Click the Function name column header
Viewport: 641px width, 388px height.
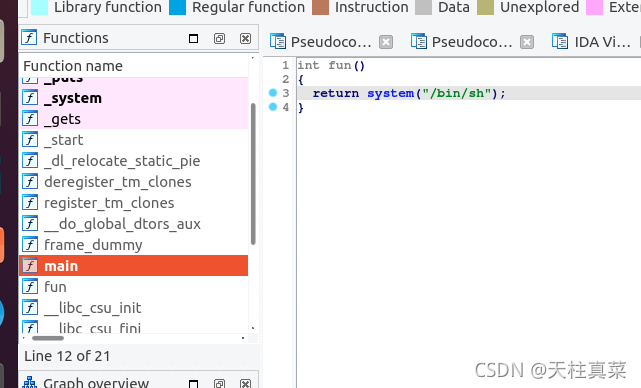[134, 66]
